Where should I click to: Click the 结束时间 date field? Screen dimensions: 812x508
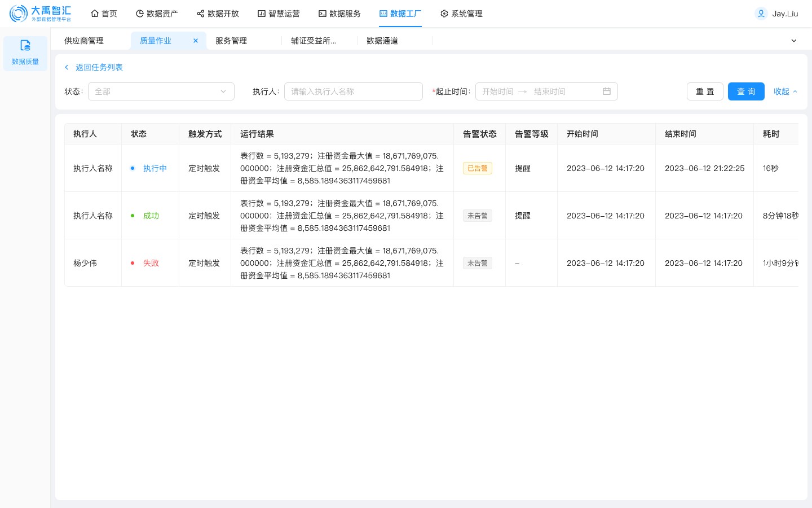550,91
